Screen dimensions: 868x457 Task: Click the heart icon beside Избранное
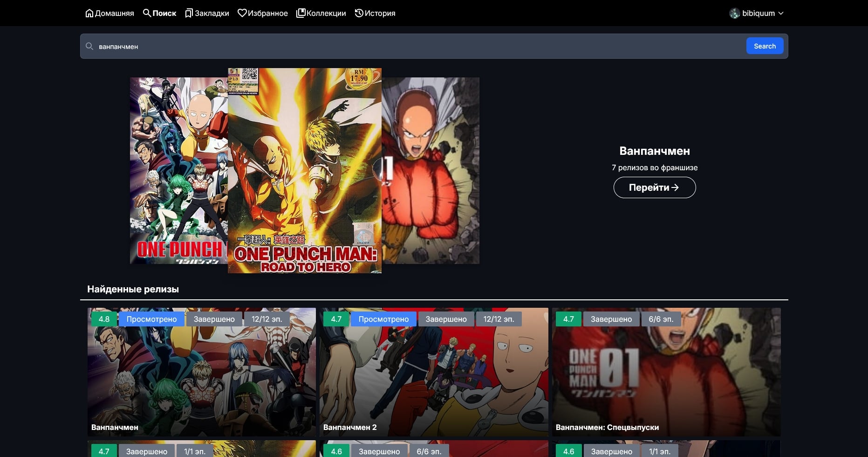click(x=242, y=13)
